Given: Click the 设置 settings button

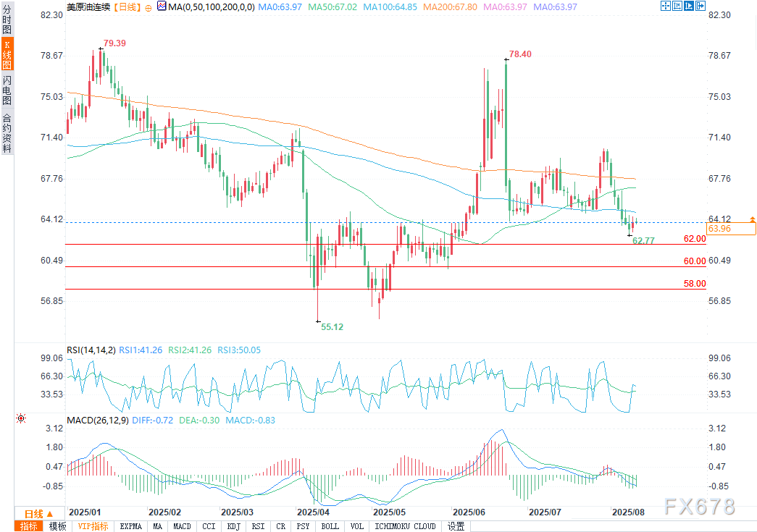Looking at the screenshot, I should pos(456,526).
